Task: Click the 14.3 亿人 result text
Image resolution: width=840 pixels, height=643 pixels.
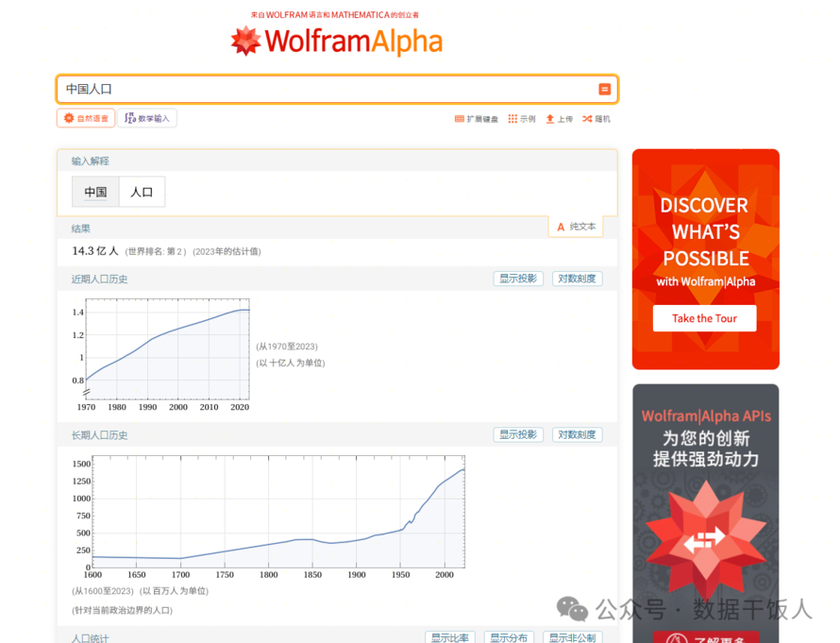Action: [x=95, y=251]
